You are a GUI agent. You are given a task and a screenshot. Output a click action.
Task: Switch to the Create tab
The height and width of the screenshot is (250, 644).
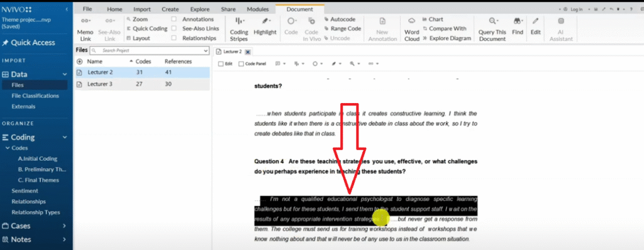pos(170,9)
